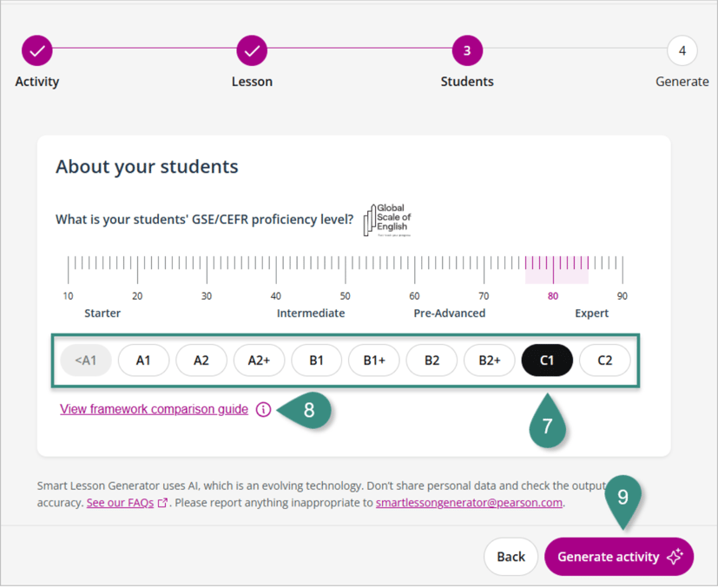Click the info icon beside framework guide
The height and width of the screenshot is (588, 718).
[x=264, y=409]
